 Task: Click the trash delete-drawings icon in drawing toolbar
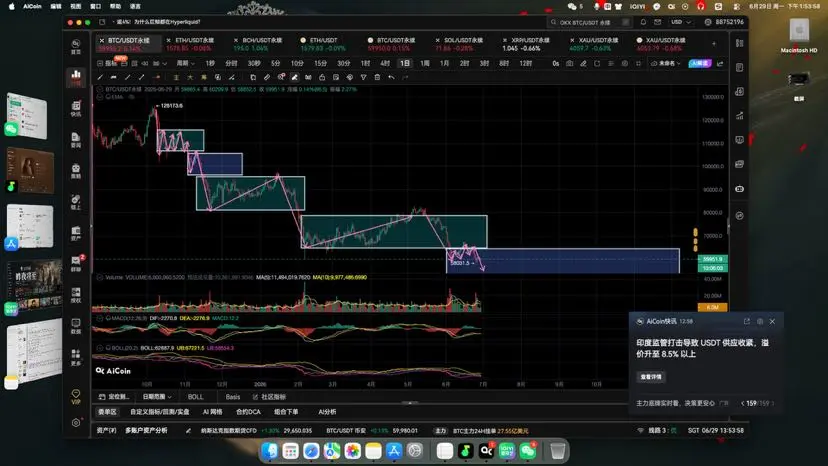[377, 77]
